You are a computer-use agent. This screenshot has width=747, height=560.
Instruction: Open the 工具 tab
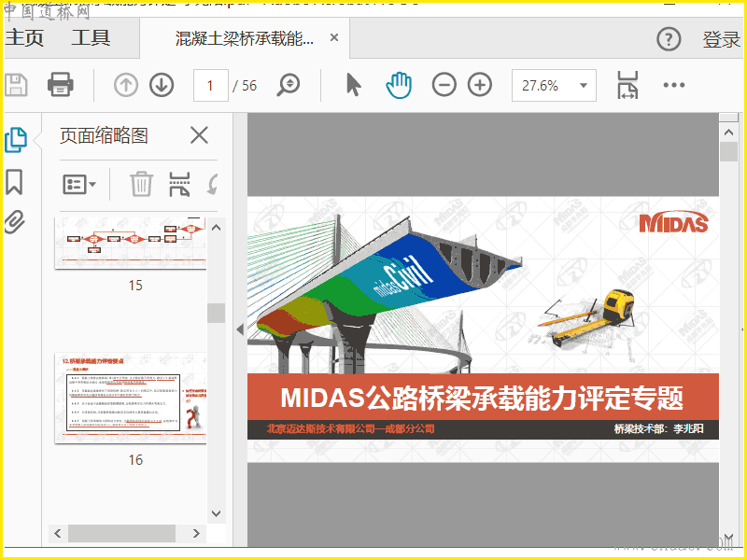91,38
